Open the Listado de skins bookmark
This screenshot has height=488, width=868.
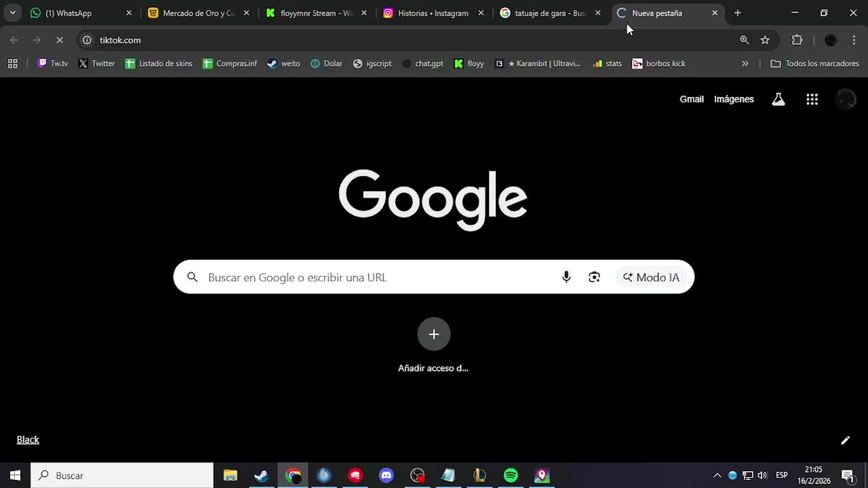pos(159,64)
